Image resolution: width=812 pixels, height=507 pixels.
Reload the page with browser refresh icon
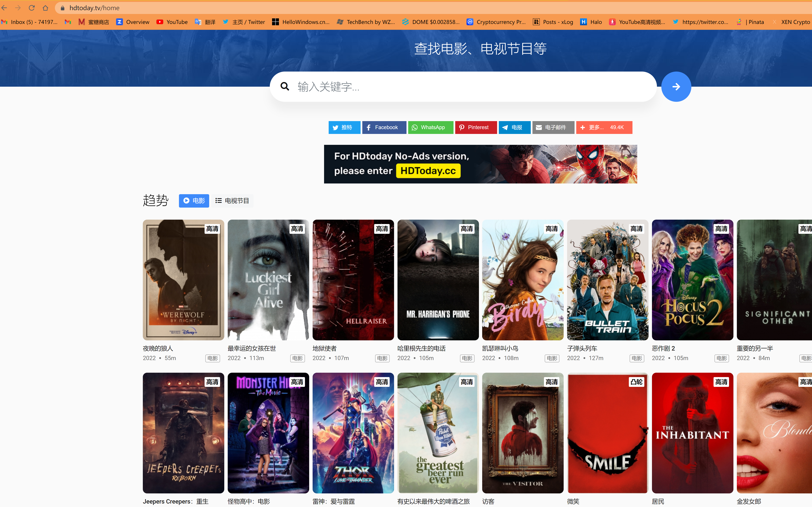[32, 8]
